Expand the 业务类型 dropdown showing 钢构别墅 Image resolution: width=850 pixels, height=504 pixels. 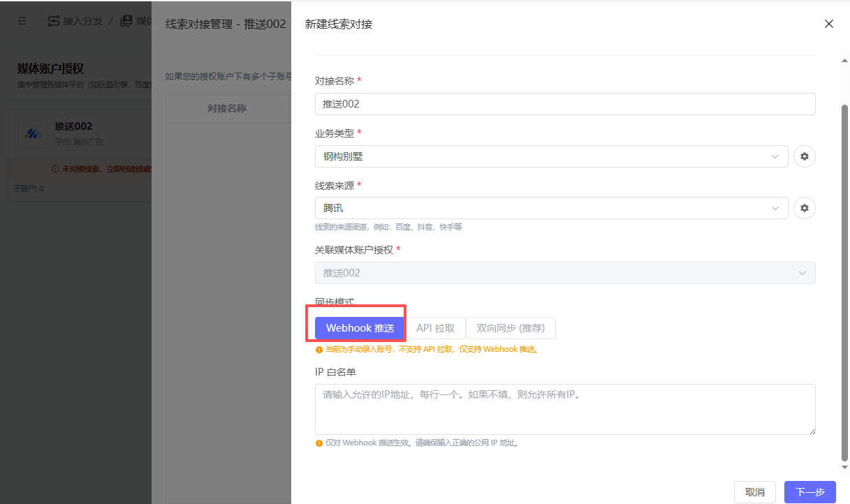[x=551, y=156]
